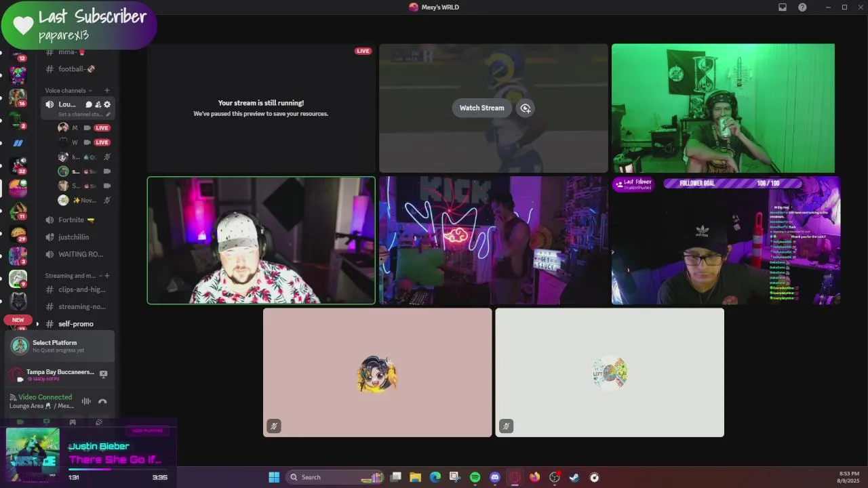Focus the KICK neon sign video tile
The height and width of the screenshot is (488, 868).
pos(494,241)
